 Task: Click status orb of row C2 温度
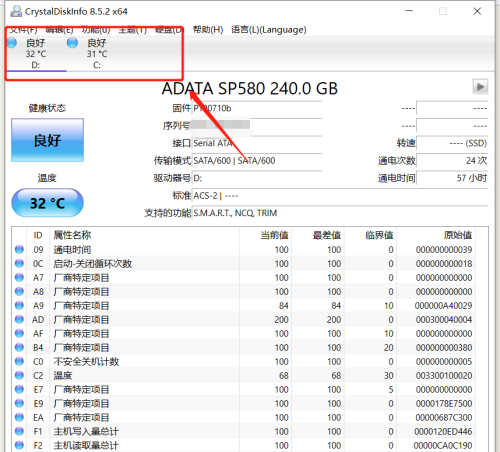pos(19,375)
